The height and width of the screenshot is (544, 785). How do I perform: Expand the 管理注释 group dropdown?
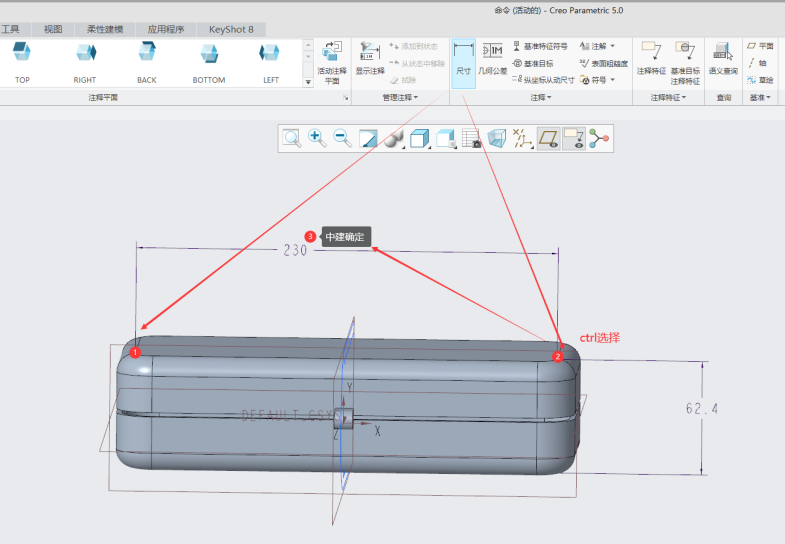click(x=400, y=97)
